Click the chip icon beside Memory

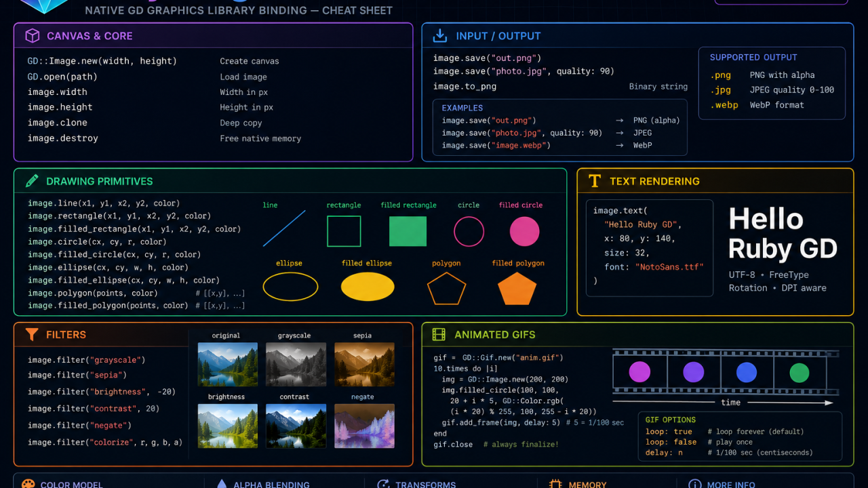point(556,485)
